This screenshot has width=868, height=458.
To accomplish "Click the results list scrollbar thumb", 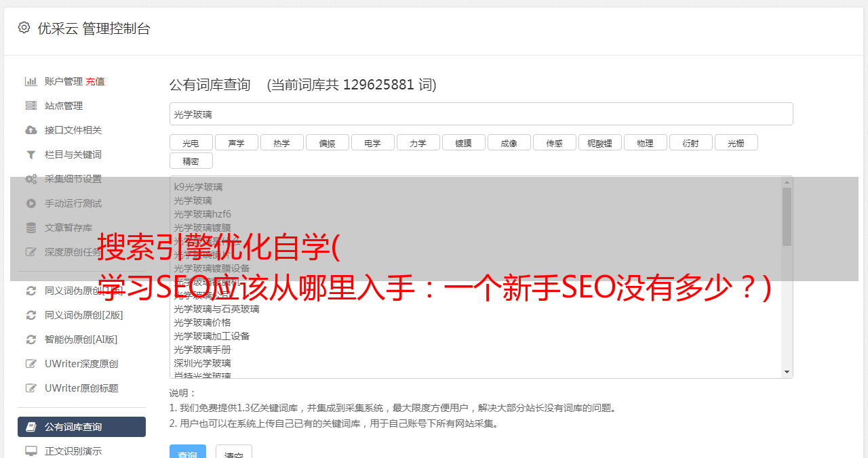I will (x=787, y=217).
